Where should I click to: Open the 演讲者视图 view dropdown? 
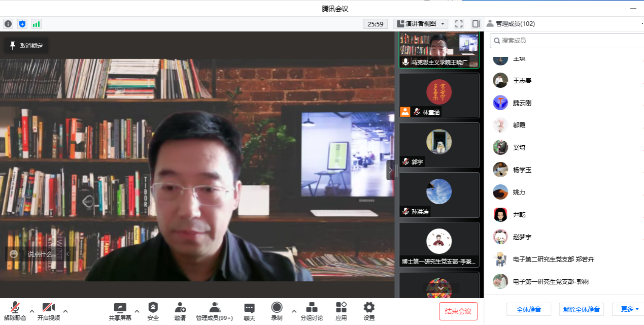[420, 24]
